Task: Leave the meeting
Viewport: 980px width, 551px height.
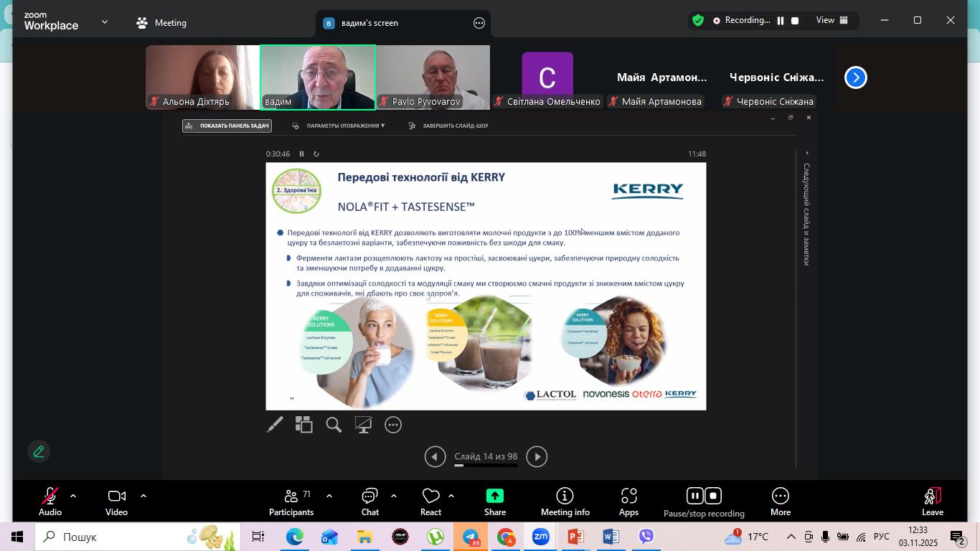Action: click(x=932, y=501)
